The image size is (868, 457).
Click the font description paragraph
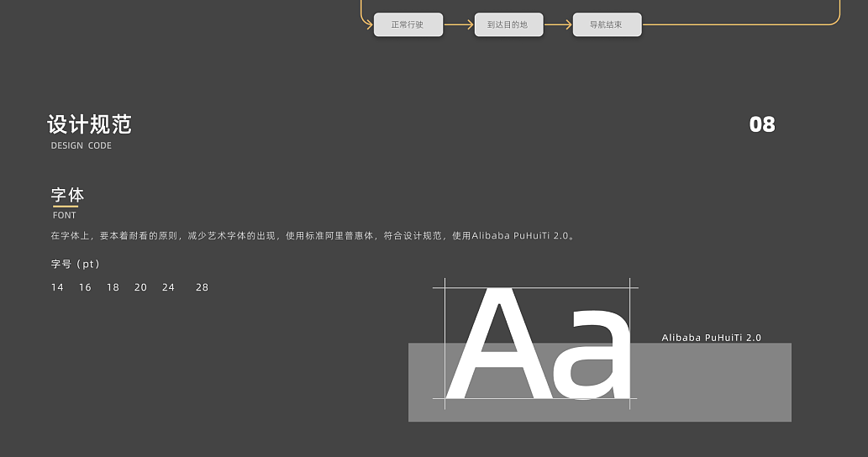314,236
